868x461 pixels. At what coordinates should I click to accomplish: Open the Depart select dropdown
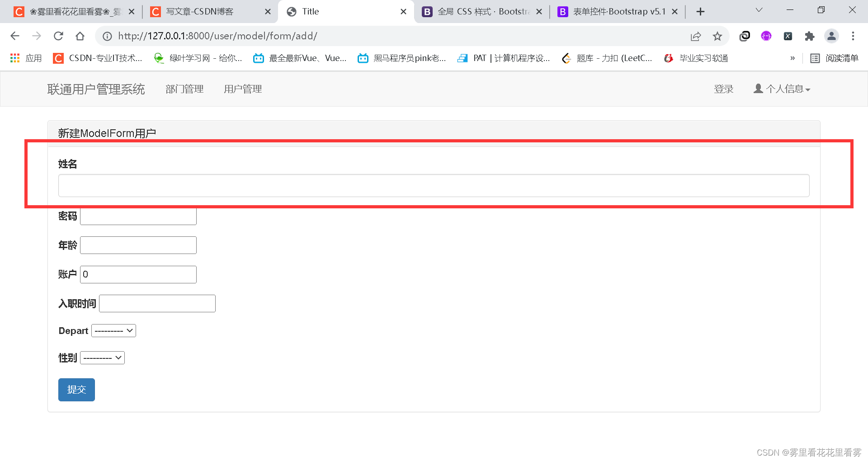[113, 331]
